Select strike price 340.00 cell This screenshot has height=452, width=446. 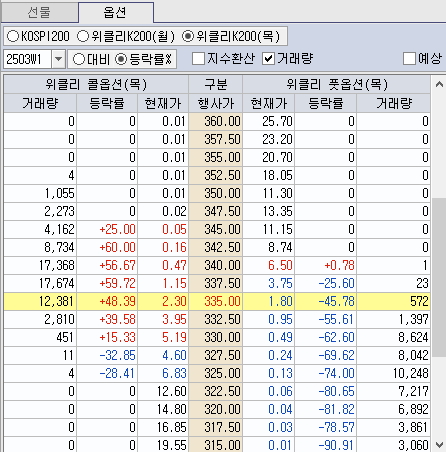(216, 265)
